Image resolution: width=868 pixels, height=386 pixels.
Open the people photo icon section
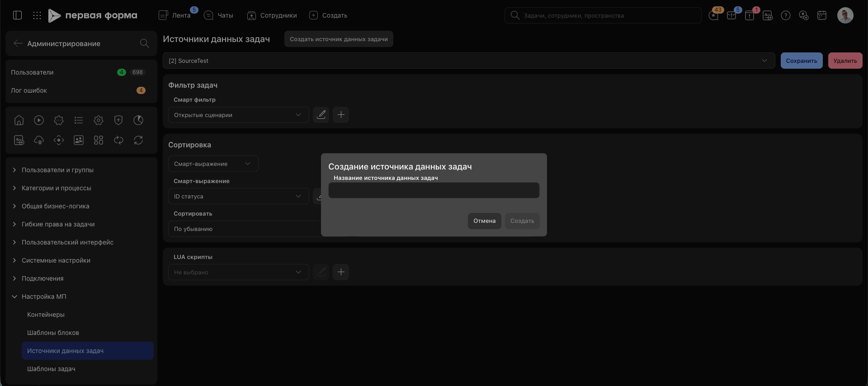79,140
